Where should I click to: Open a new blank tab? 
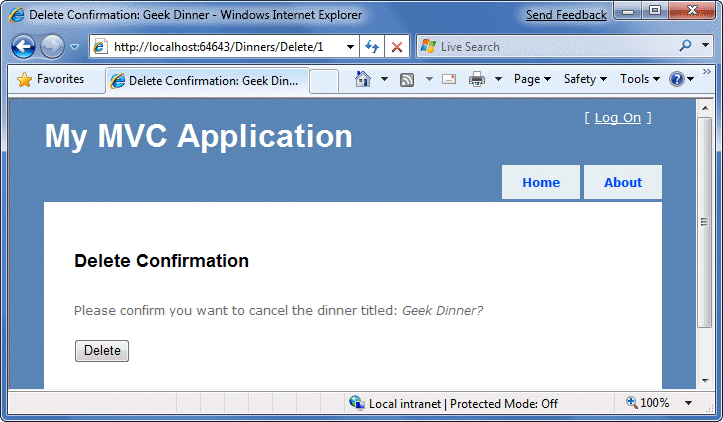324,81
